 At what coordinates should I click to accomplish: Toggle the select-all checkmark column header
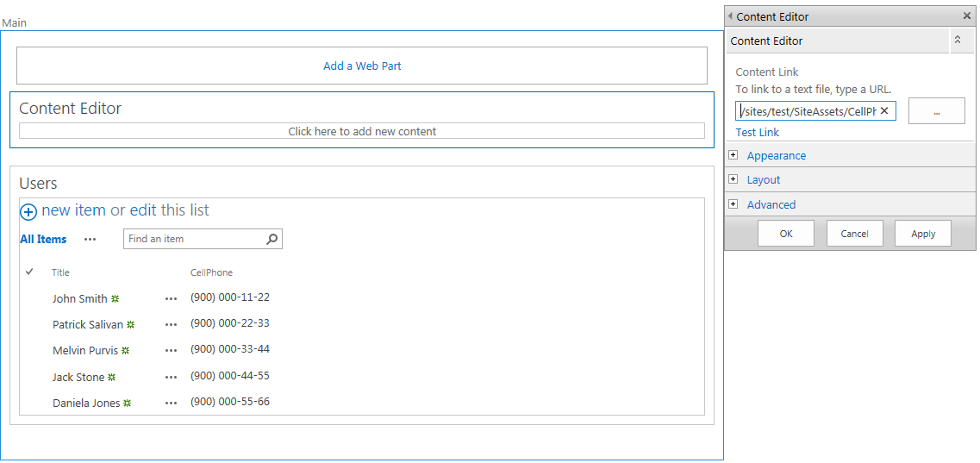point(29,272)
